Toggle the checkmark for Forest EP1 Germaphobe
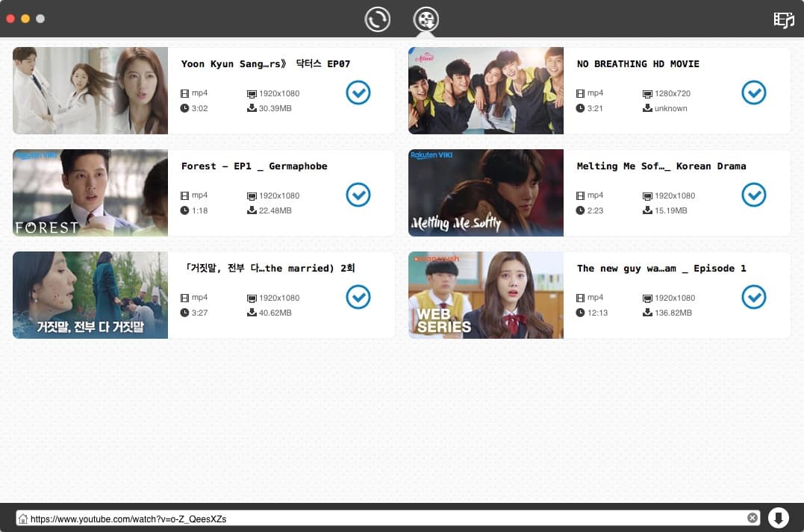Screen dimensions: 804x532 pyautogui.click(x=358, y=195)
